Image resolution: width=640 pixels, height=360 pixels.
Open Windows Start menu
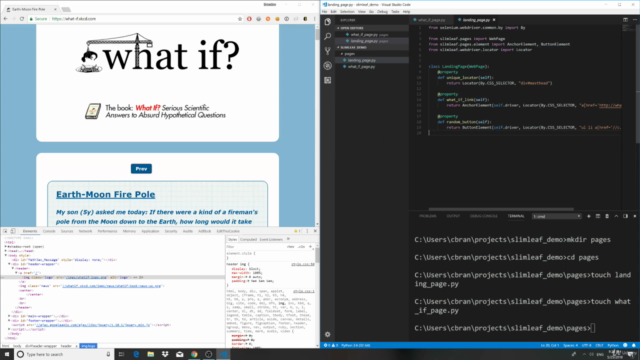point(7,354)
